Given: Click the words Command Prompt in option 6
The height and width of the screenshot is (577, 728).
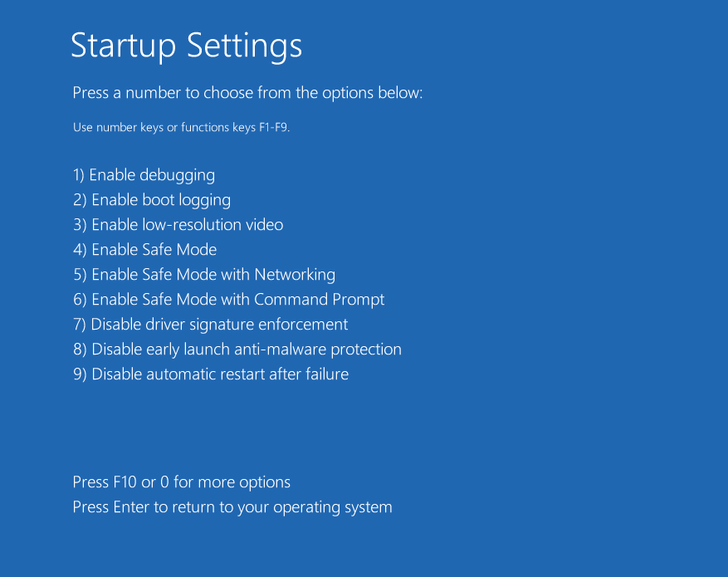Looking at the screenshot, I should point(320,300).
